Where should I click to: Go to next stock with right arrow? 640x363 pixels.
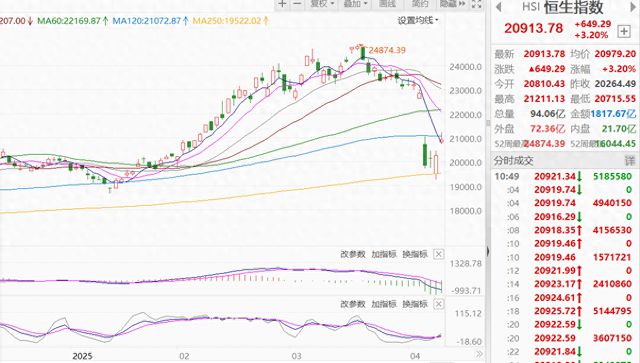tap(633, 7)
